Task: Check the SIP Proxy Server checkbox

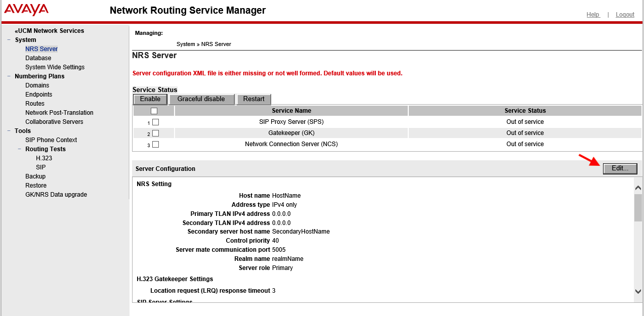Action: 156,122
